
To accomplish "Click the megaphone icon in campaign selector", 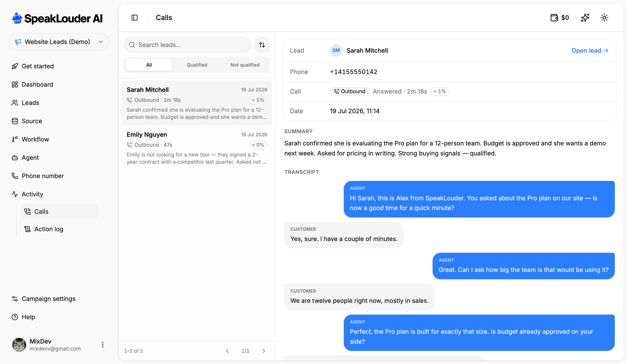I will coord(18,42).
